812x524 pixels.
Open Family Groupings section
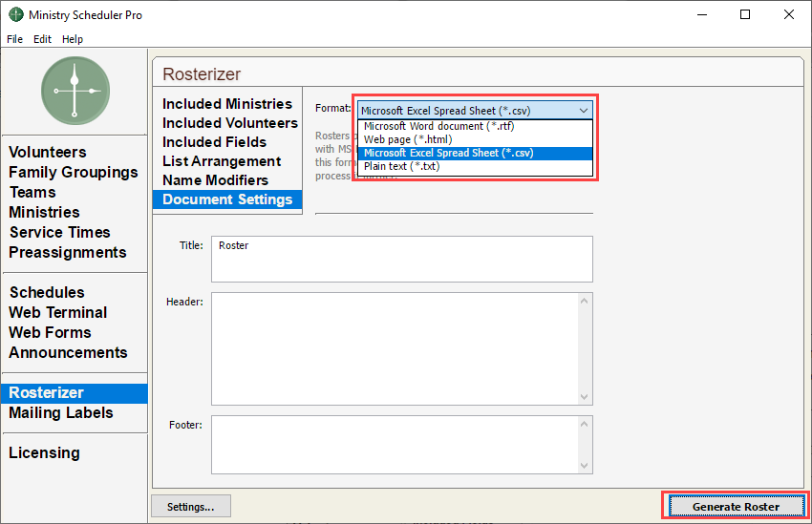(74, 172)
